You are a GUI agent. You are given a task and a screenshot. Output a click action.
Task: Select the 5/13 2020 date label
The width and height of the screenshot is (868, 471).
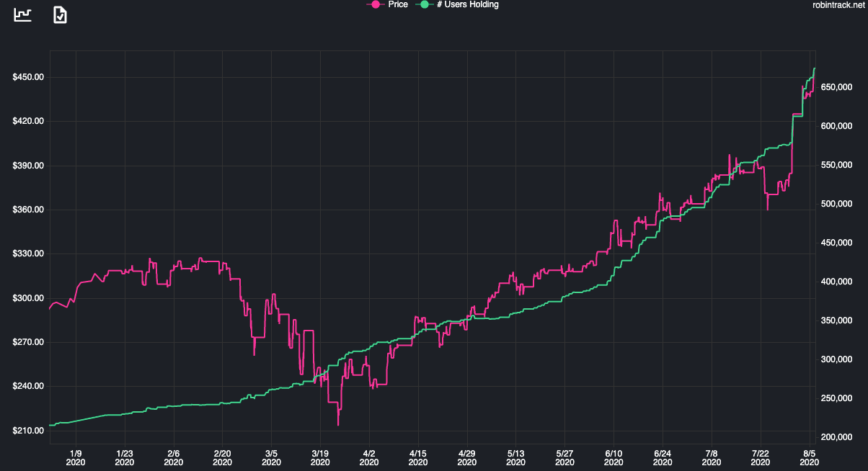click(515, 458)
